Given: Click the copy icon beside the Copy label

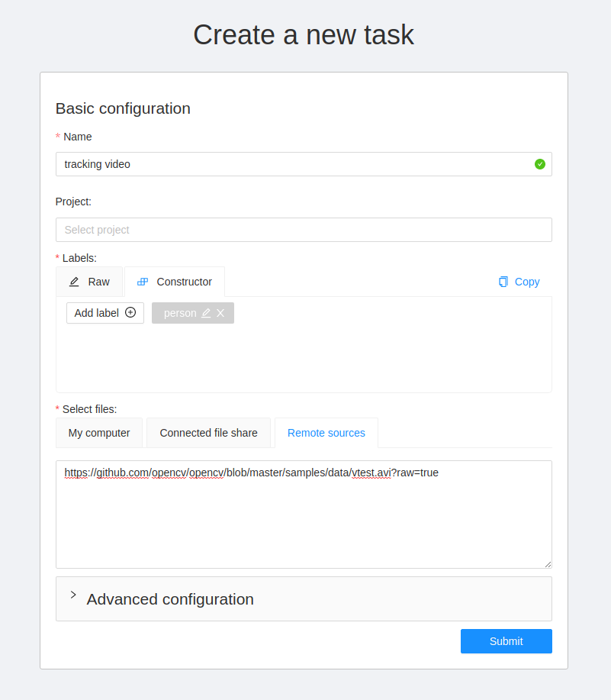Looking at the screenshot, I should pyautogui.click(x=502, y=282).
